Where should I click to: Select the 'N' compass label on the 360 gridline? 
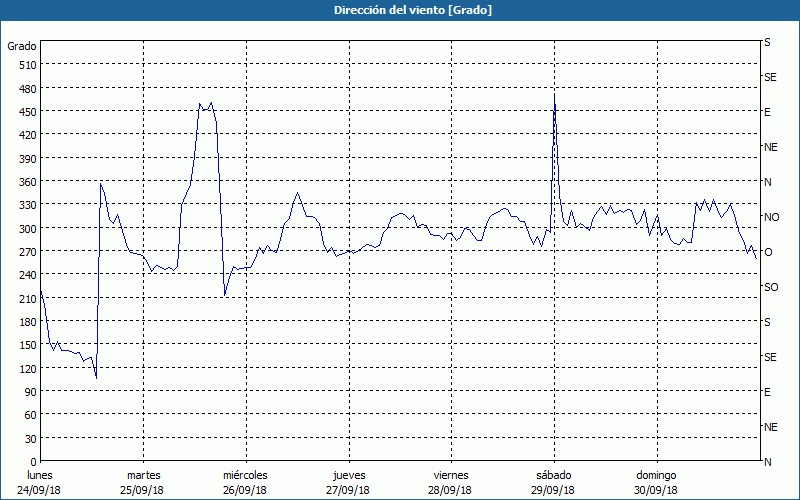768,182
